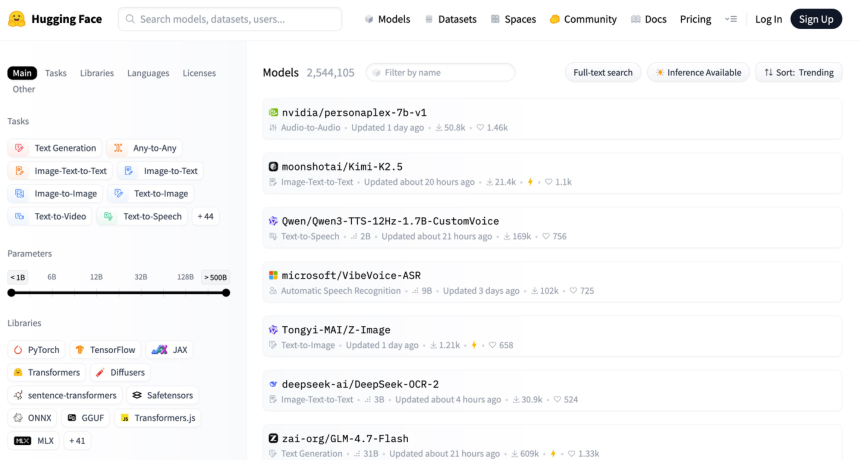The image size is (860, 460).
Task: Click the ONNX library icon
Action: 18,418
